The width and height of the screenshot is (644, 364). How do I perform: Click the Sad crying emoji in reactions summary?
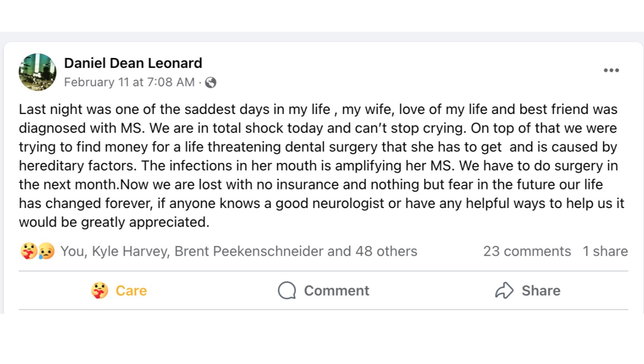pyautogui.click(x=46, y=251)
